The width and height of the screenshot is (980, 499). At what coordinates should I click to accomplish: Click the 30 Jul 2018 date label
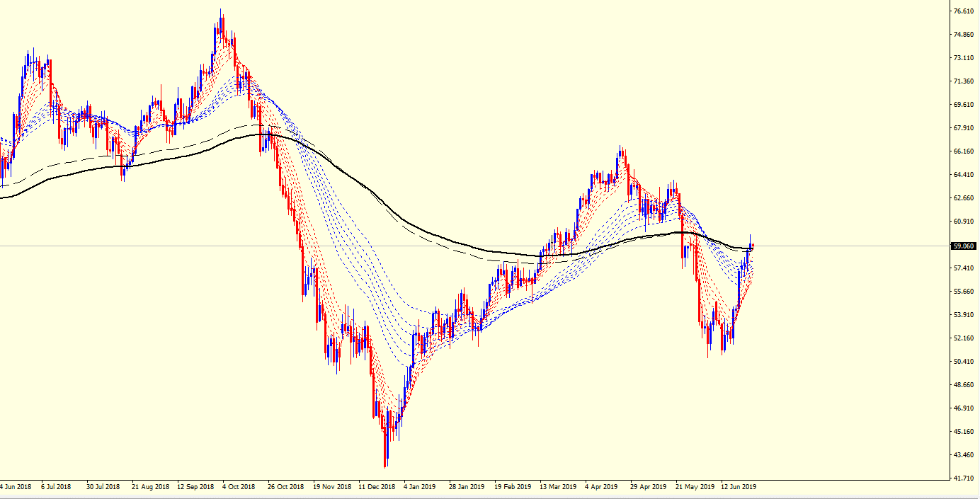click(x=103, y=487)
